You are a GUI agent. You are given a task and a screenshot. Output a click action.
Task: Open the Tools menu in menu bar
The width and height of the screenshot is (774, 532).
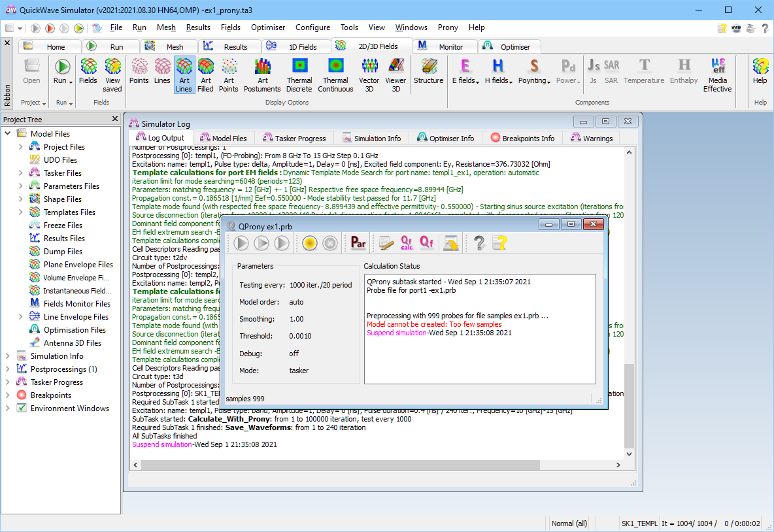click(350, 27)
